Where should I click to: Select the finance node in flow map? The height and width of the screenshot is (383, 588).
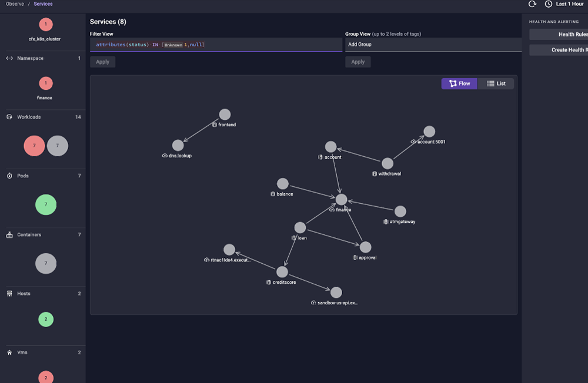point(341,199)
